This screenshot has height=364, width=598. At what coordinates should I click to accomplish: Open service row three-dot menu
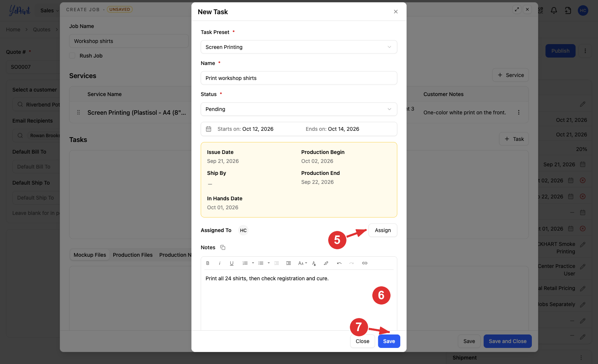[519, 112]
